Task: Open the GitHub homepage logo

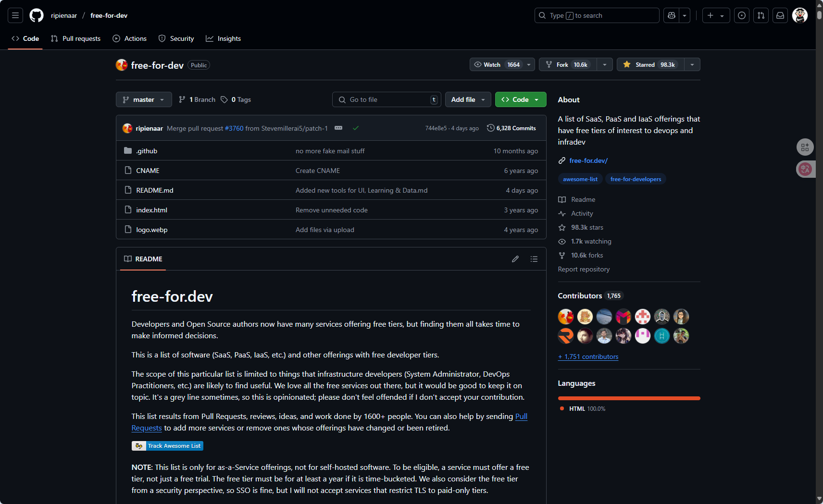Action: 37,15
